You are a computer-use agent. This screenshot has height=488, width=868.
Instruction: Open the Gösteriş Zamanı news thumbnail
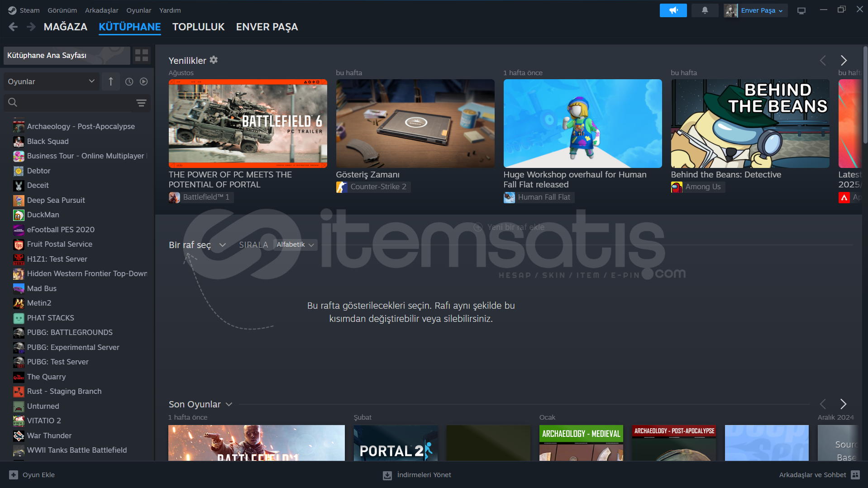pos(415,124)
